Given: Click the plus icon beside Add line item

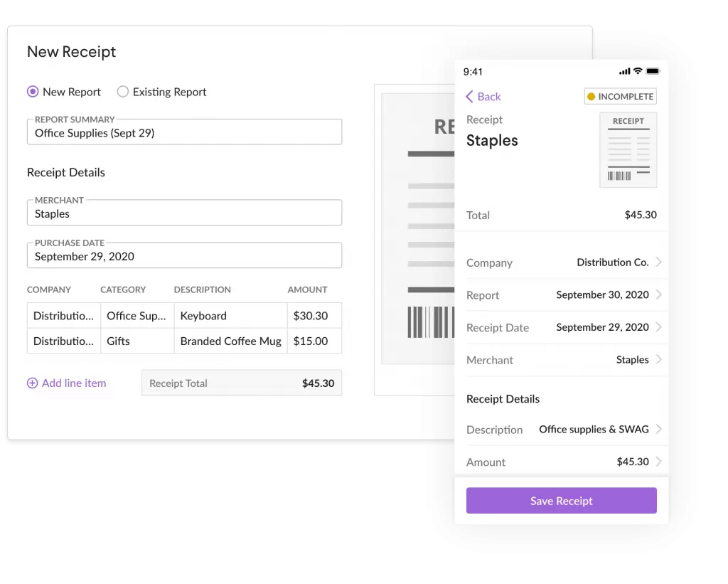Looking at the screenshot, I should tap(32, 383).
